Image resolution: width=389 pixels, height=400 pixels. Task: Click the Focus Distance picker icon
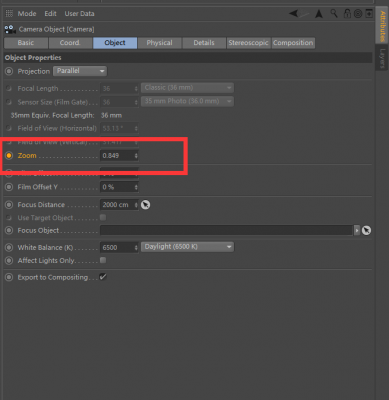145,205
